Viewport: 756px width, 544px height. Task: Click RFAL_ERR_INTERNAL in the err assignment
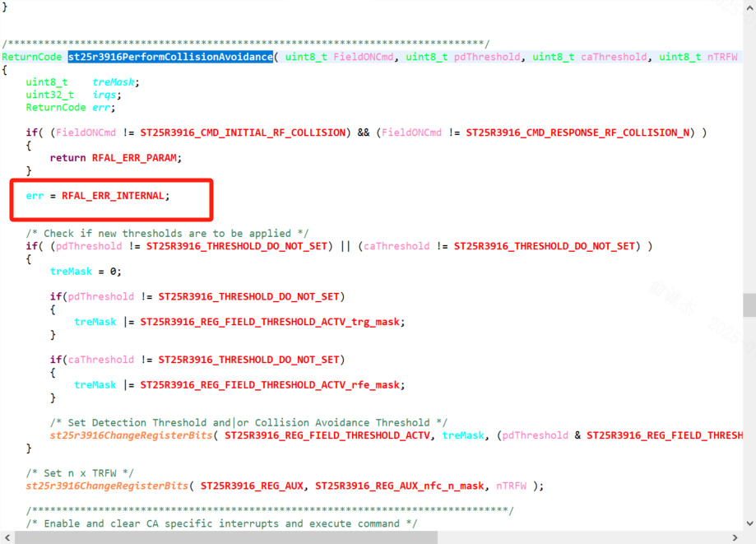coord(114,196)
